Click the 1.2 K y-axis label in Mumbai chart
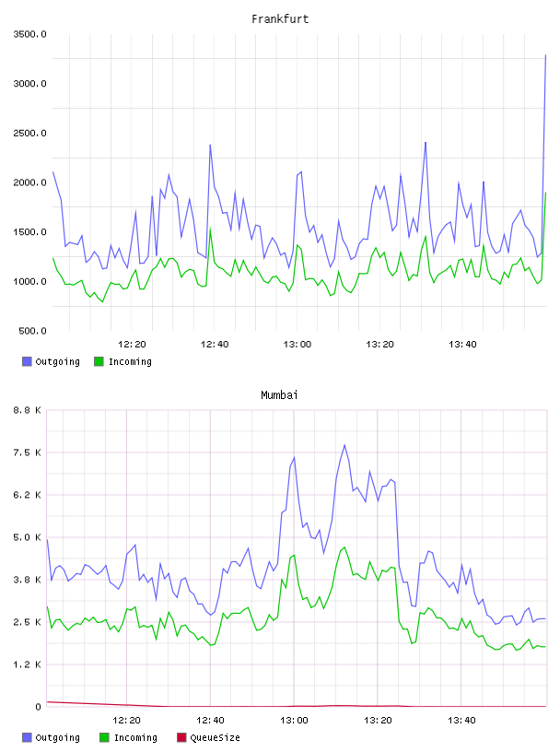Image resolution: width=560 pixels, height=752 pixels. [27, 664]
